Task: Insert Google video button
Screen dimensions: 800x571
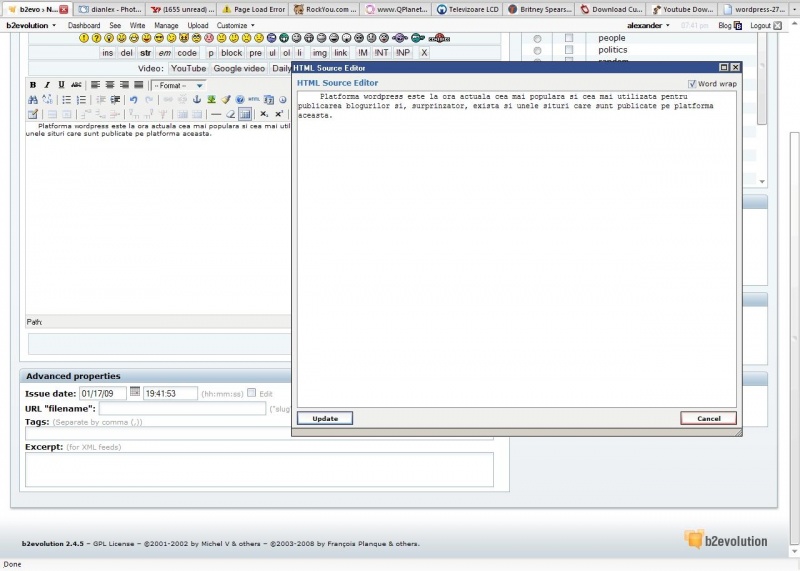Action: pyautogui.click(x=239, y=68)
